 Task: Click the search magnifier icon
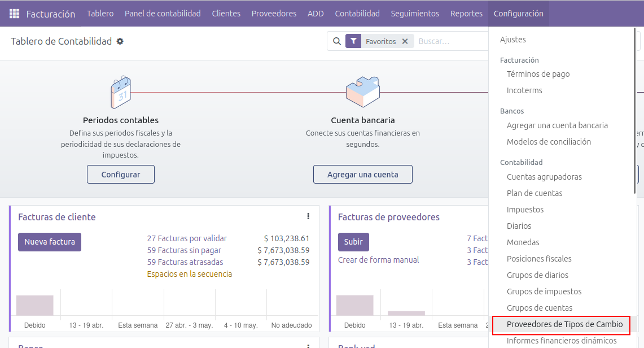pos(336,41)
